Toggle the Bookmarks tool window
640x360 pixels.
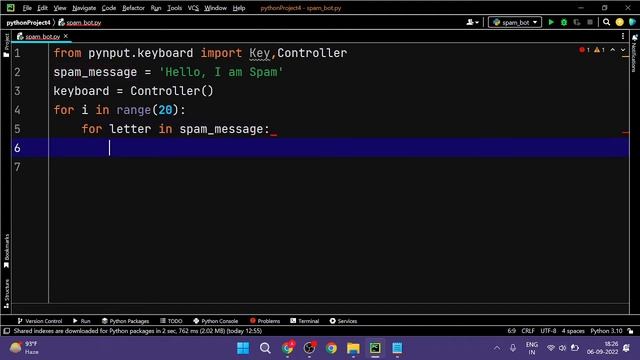6,251
